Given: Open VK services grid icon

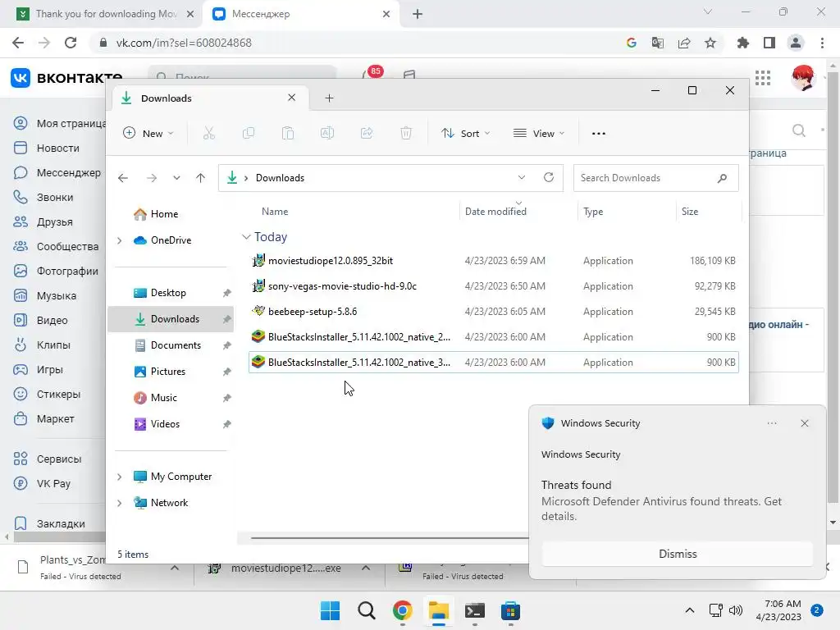Looking at the screenshot, I should pyautogui.click(x=763, y=78).
